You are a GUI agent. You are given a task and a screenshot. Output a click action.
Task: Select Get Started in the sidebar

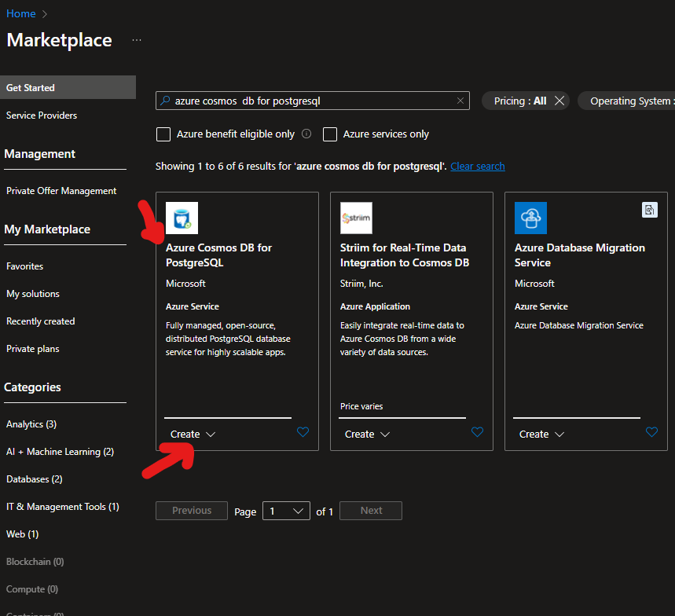[x=68, y=87]
